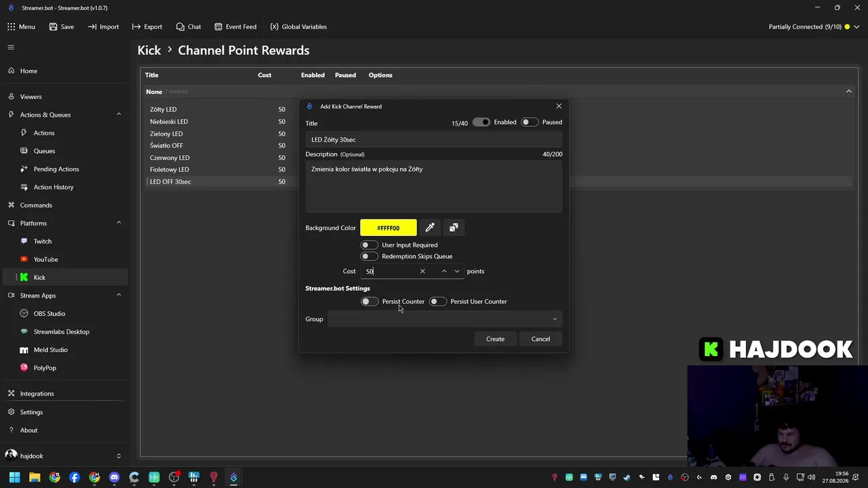Collapse the sidebar with hamburger icon

11,47
